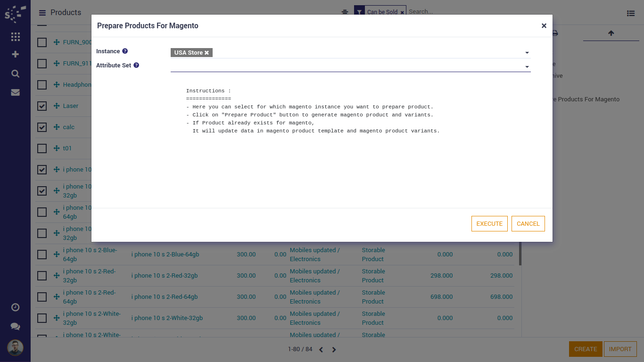The height and width of the screenshot is (362, 644).
Task: Open messages envelope icon in sidebar
Action: [15, 92]
